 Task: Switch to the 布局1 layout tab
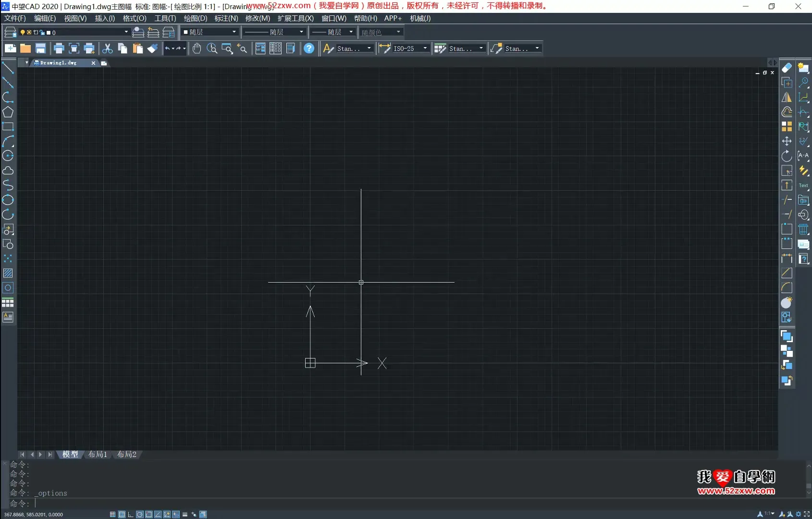[x=98, y=454]
